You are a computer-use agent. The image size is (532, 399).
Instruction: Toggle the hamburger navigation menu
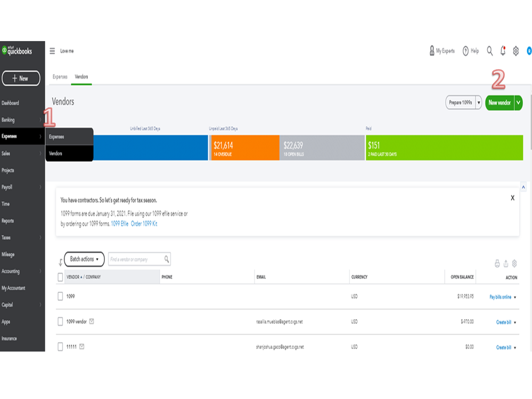52,51
